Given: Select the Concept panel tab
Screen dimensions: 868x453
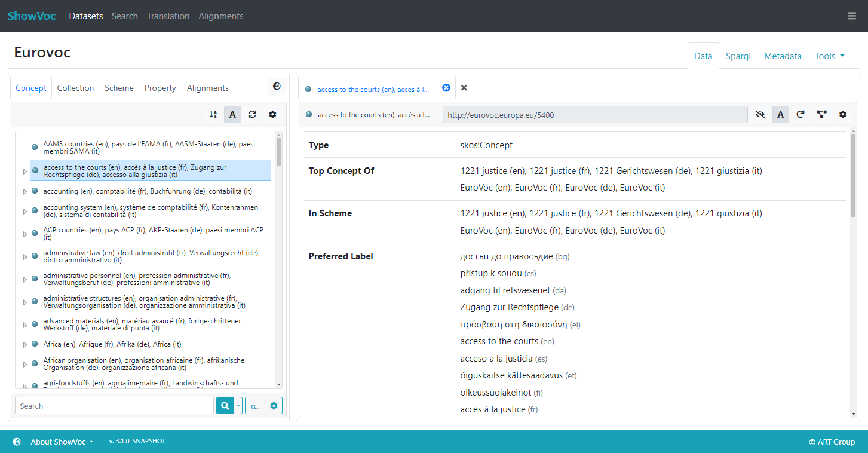Looking at the screenshot, I should click(31, 88).
